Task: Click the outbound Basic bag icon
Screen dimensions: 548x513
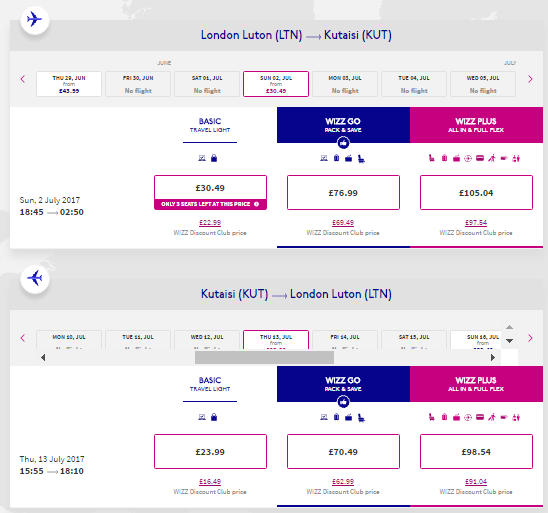Action: 214,158
